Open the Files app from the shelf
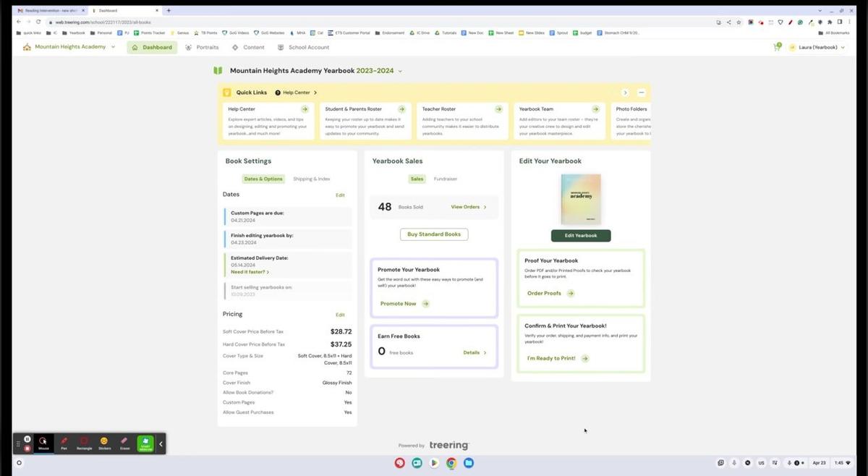This screenshot has height=476, width=868. click(x=468, y=463)
